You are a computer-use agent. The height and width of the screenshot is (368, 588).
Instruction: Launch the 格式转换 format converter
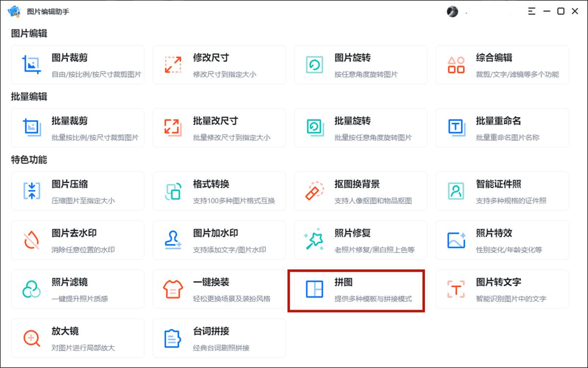click(219, 191)
